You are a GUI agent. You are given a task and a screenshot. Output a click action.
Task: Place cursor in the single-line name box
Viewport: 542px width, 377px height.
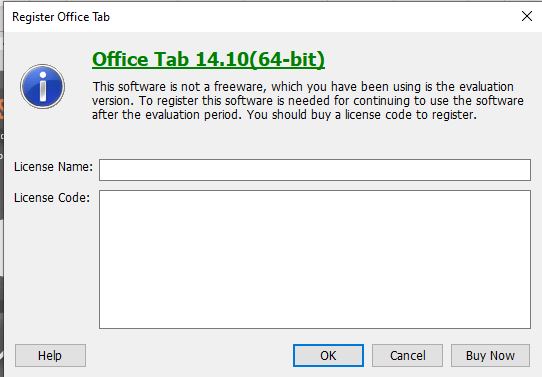(x=315, y=170)
